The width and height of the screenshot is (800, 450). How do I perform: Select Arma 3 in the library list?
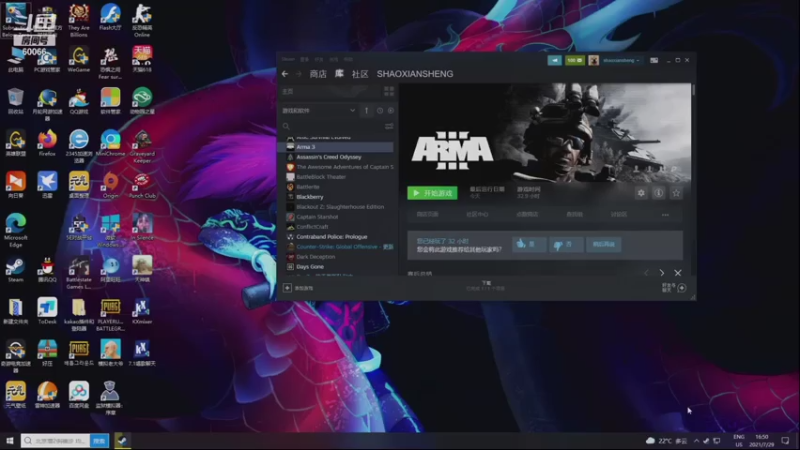click(335, 147)
